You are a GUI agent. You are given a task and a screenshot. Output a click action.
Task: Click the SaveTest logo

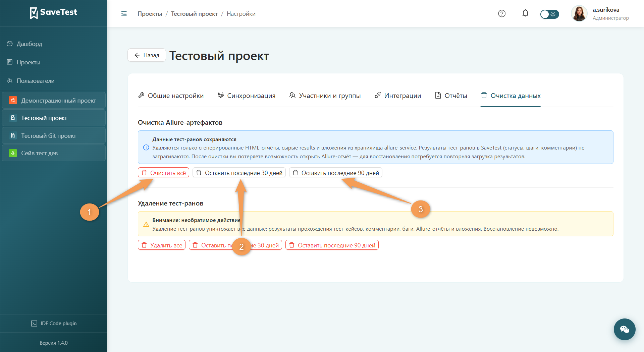(x=54, y=13)
